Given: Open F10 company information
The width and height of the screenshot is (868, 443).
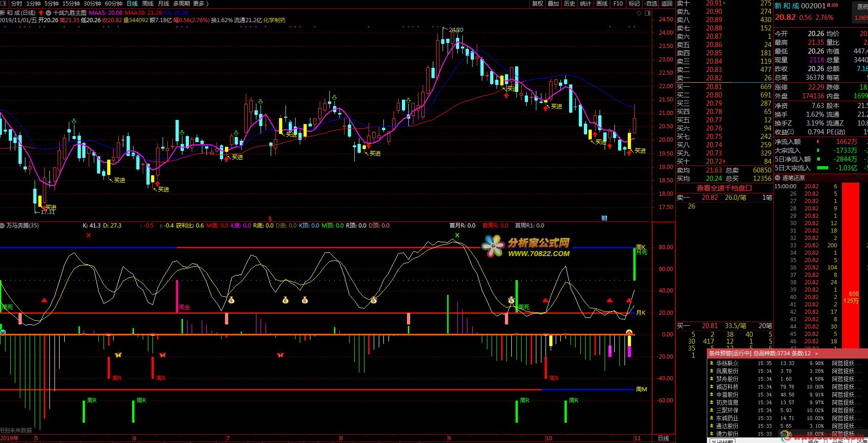Looking at the screenshot, I should tap(618, 3).
